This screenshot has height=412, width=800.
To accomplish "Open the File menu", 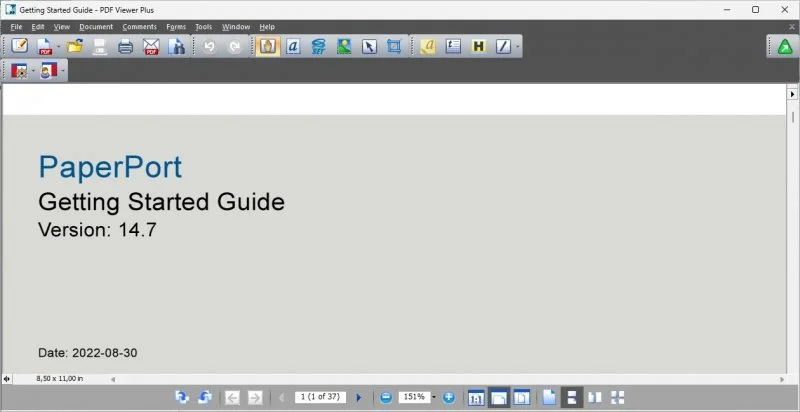I will [16, 27].
